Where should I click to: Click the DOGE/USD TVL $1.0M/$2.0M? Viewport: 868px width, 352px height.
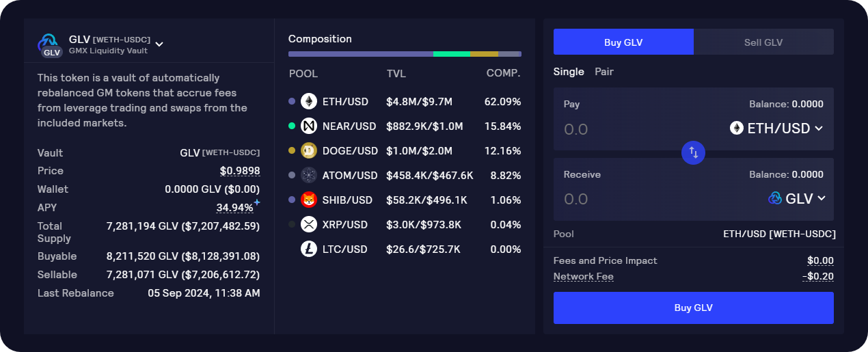pyautogui.click(x=419, y=150)
